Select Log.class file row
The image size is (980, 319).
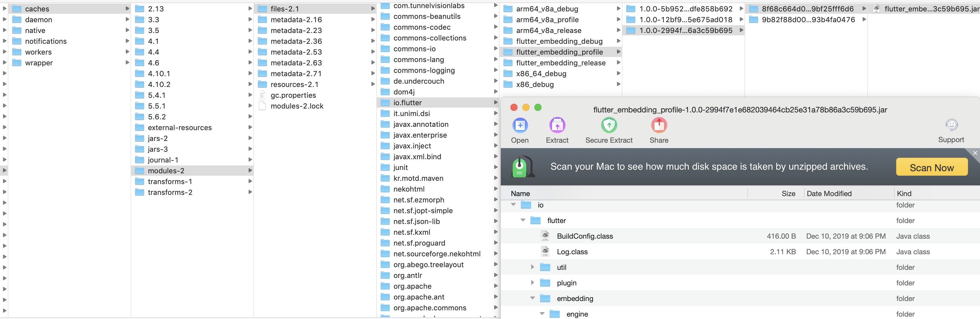pos(740,252)
